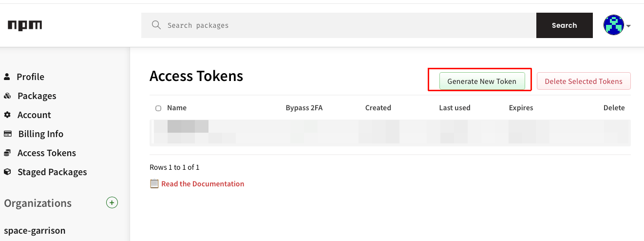
Task: Expand the dropdown arrow beside avatar
Action: [x=628, y=26]
